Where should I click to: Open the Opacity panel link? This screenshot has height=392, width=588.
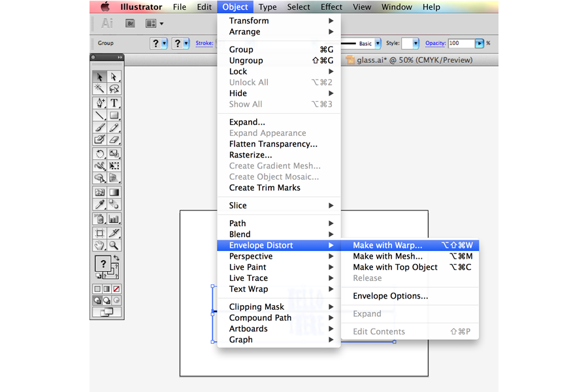pos(435,43)
